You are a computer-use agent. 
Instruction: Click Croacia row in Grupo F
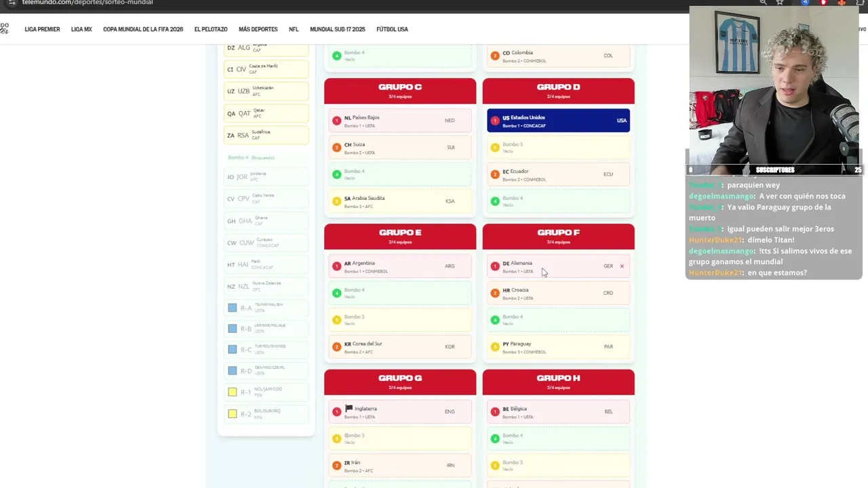[x=558, y=293]
